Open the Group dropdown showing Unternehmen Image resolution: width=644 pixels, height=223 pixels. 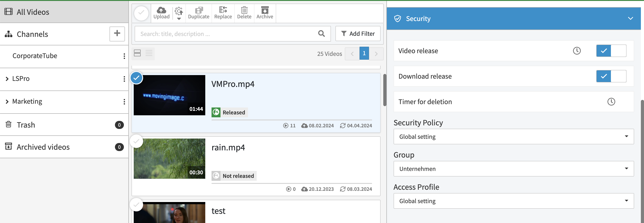click(x=513, y=169)
